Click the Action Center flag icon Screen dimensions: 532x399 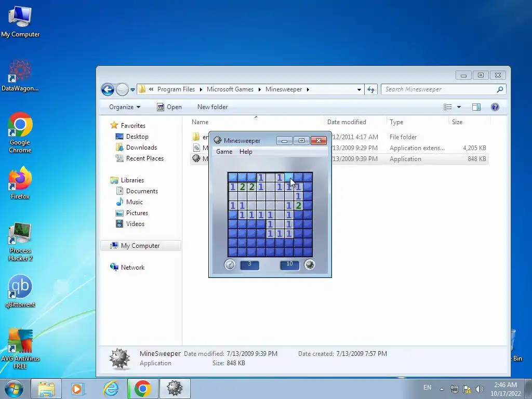(x=467, y=389)
